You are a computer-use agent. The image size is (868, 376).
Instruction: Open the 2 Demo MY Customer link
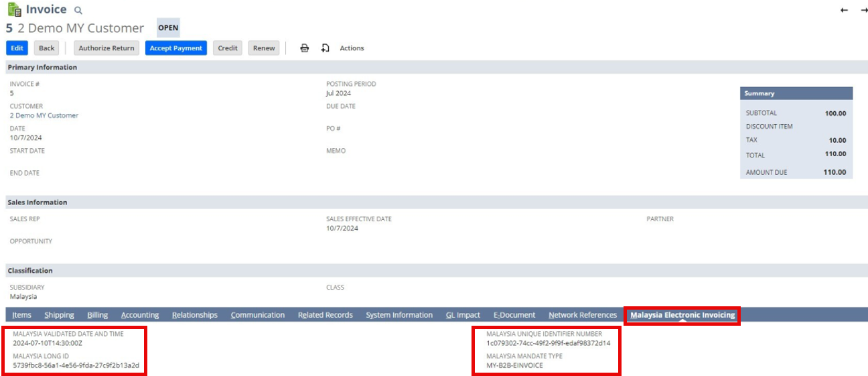coord(44,115)
